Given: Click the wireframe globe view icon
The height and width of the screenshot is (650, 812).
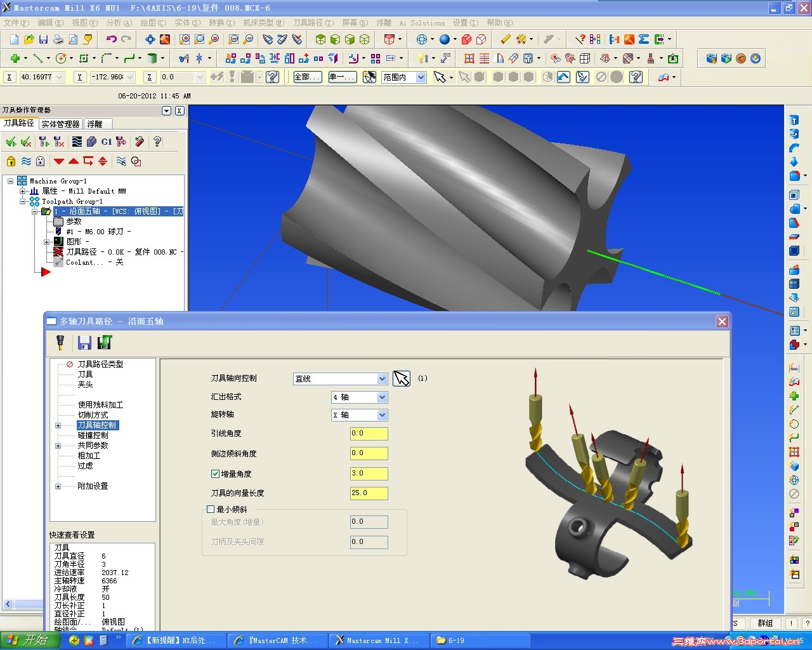Looking at the screenshot, I should click(x=422, y=39).
